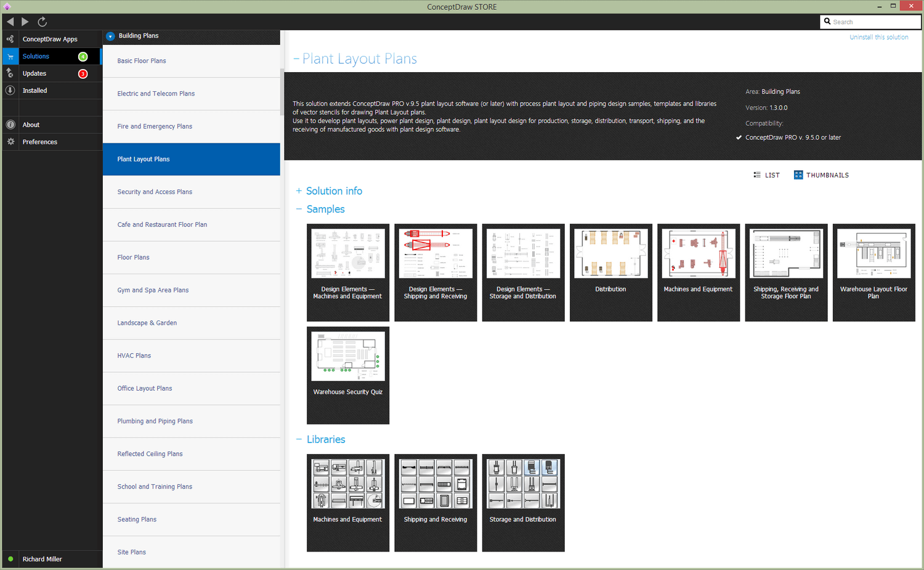Switch to LIST view
924x570 pixels.
tap(766, 175)
